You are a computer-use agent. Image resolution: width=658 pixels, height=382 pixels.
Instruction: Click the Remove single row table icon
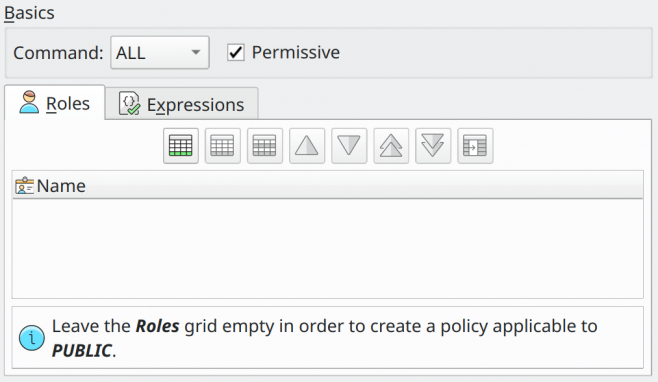click(x=223, y=146)
